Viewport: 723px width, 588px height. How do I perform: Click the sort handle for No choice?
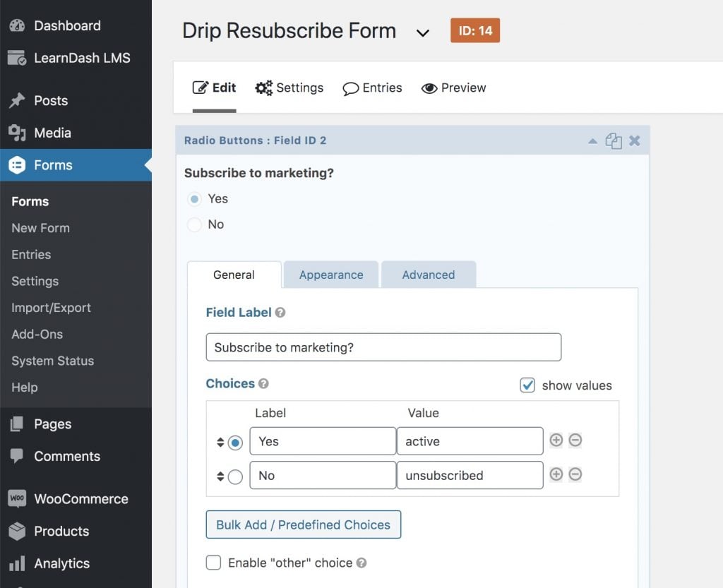pos(220,476)
